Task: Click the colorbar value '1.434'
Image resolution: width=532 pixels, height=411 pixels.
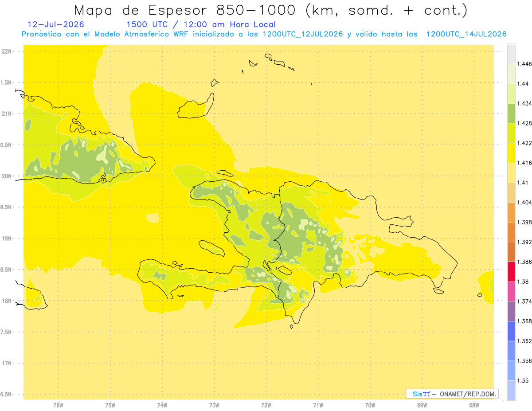Action: pos(524,103)
